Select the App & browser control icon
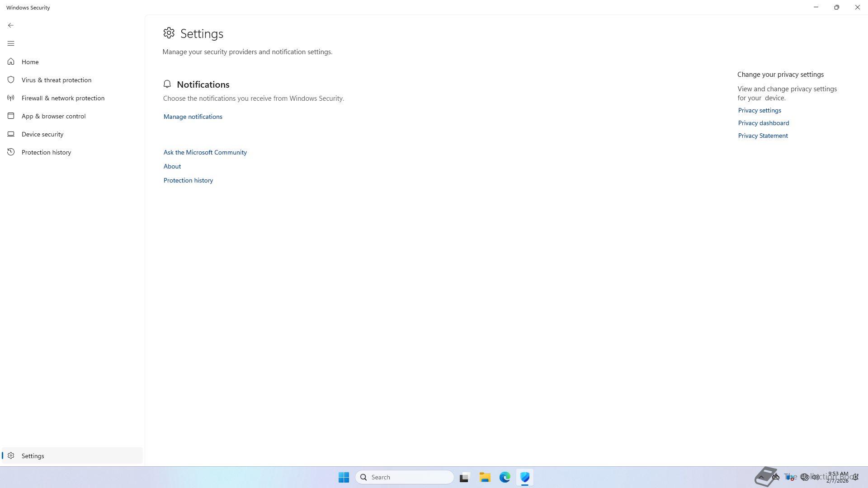868x488 pixels. (x=11, y=116)
